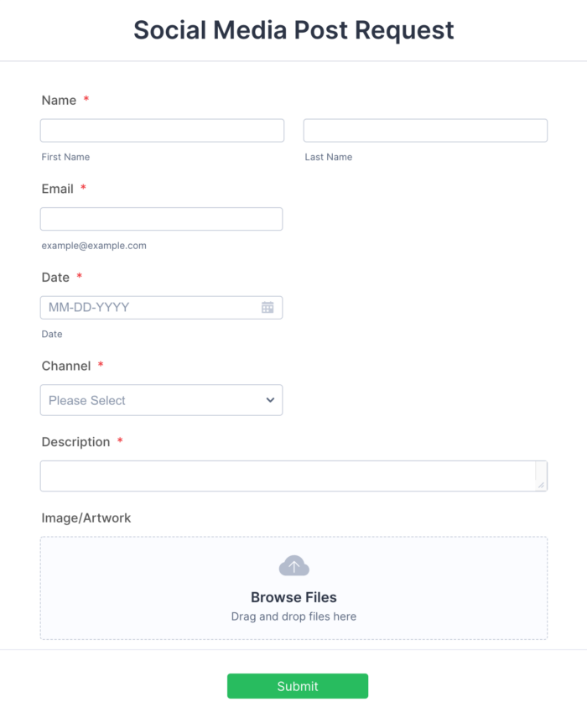Click inside the Description text area

coord(293,476)
